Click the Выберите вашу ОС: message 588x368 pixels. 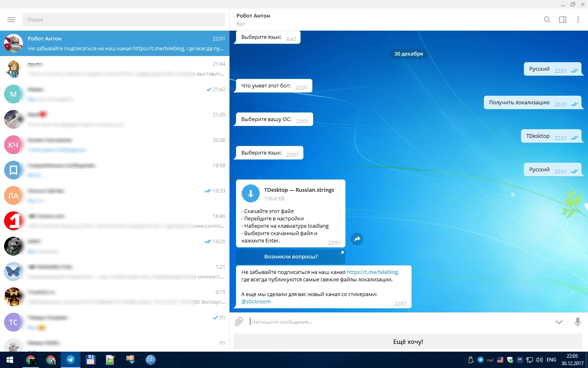click(274, 119)
